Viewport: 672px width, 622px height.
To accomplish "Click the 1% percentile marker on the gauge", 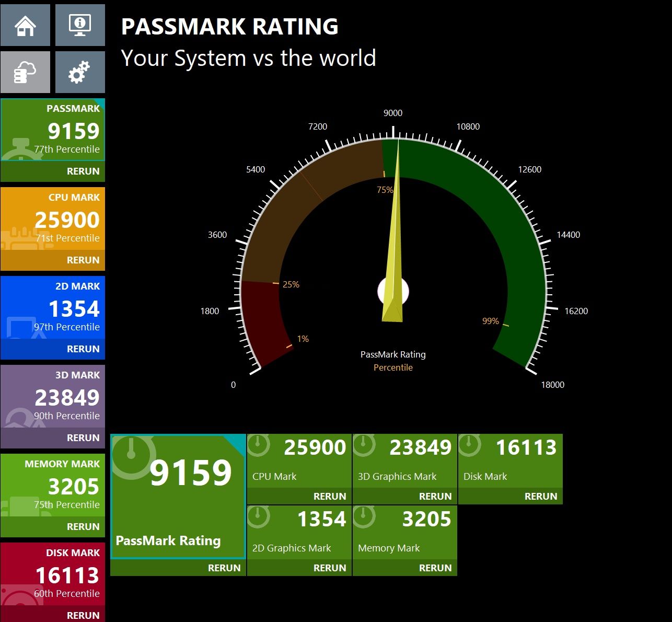I will coord(303,339).
